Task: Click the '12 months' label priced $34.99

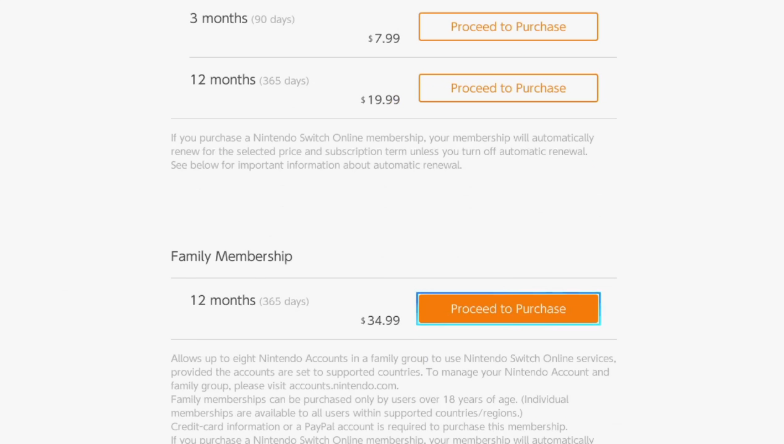Action: coord(222,300)
